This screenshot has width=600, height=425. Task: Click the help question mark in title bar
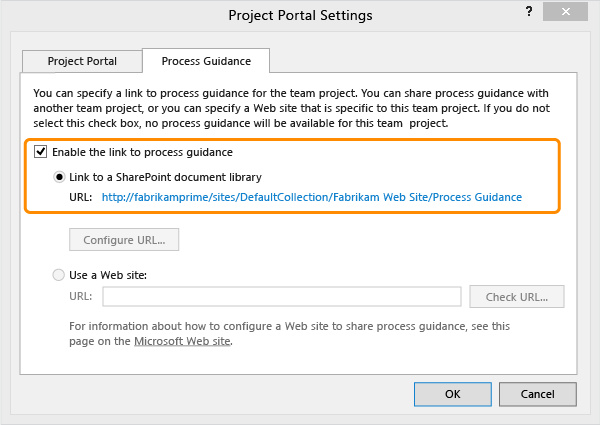(x=528, y=14)
